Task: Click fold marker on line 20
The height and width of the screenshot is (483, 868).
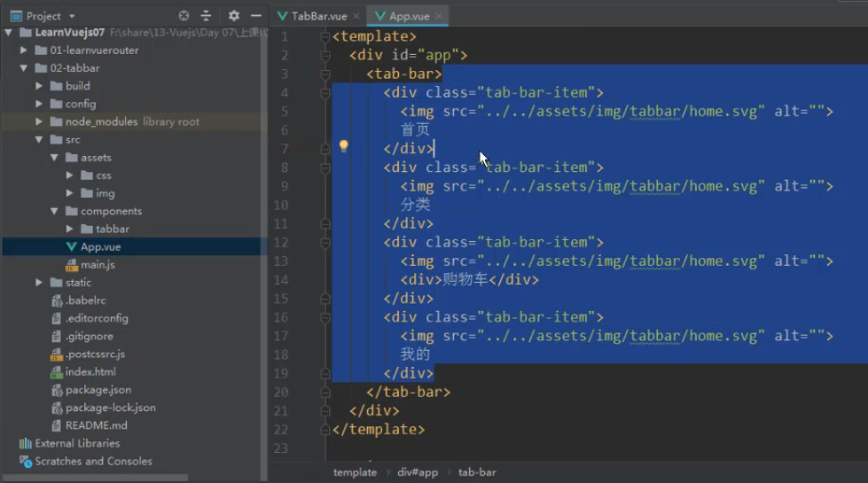Action: tap(325, 393)
